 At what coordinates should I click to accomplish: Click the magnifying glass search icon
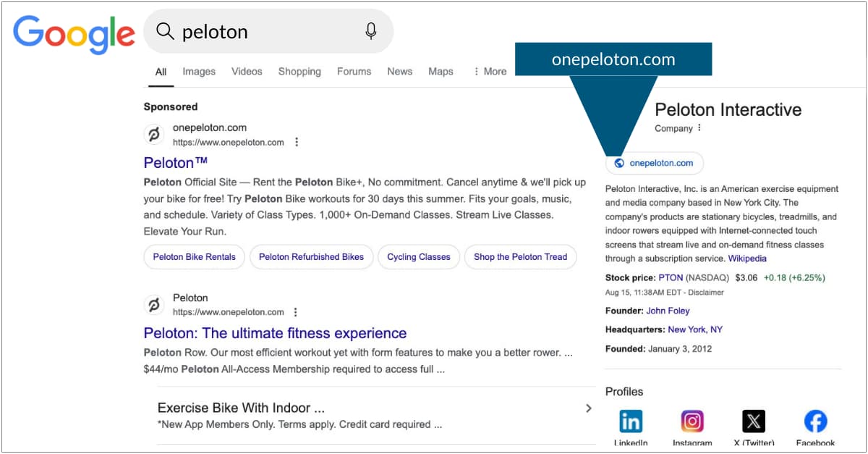165,31
